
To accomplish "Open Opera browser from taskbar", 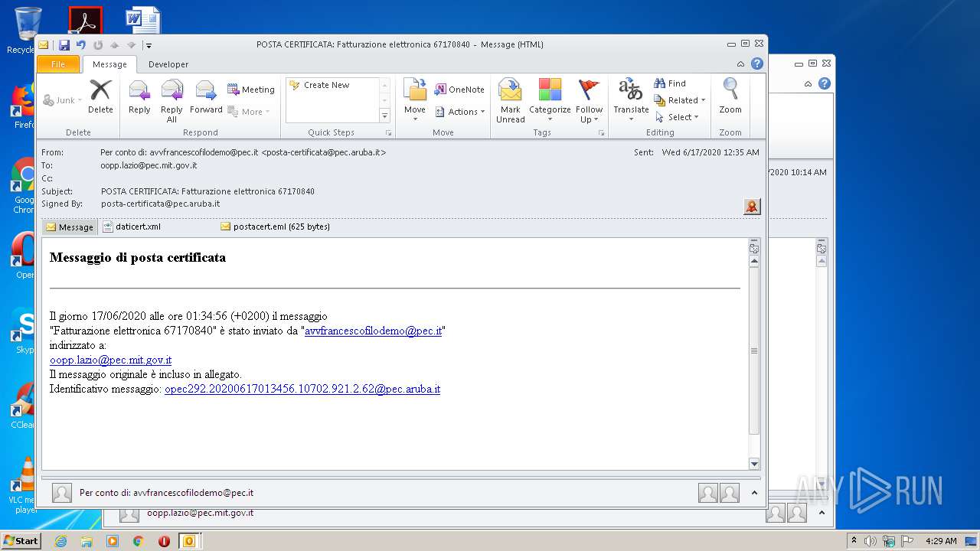I will (x=164, y=541).
